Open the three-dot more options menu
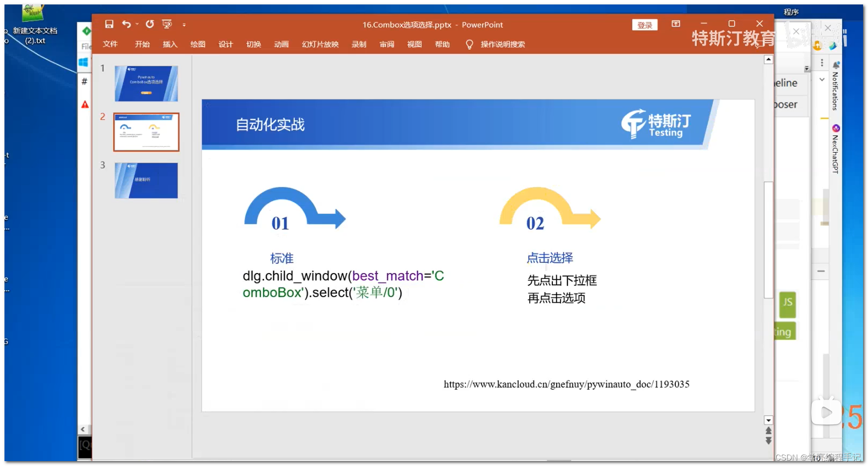The width and height of the screenshot is (868, 466). (821, 63)
